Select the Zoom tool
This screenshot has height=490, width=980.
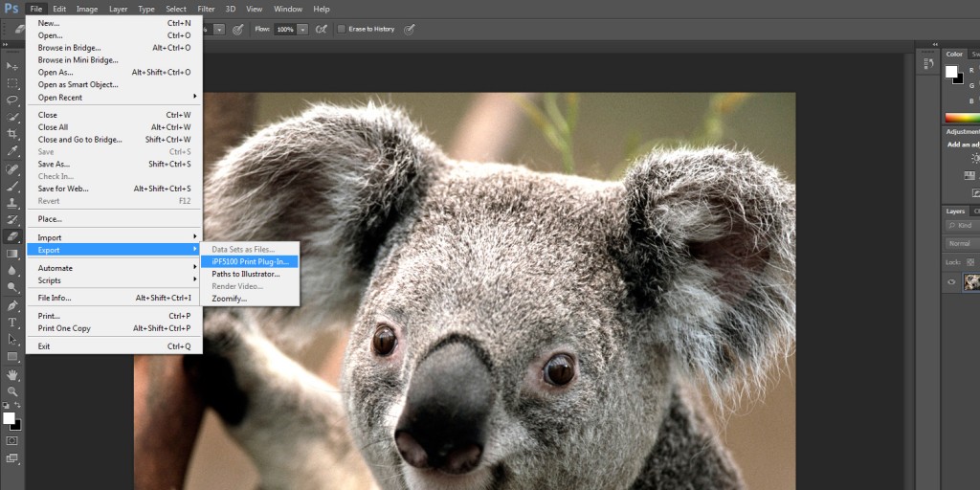pos(11,391)
